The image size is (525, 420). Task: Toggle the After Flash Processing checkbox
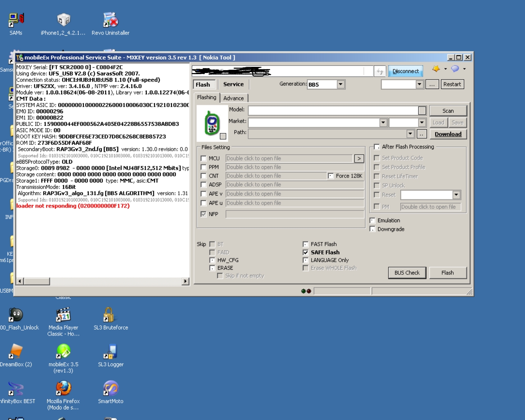click(x=377, y=147)
